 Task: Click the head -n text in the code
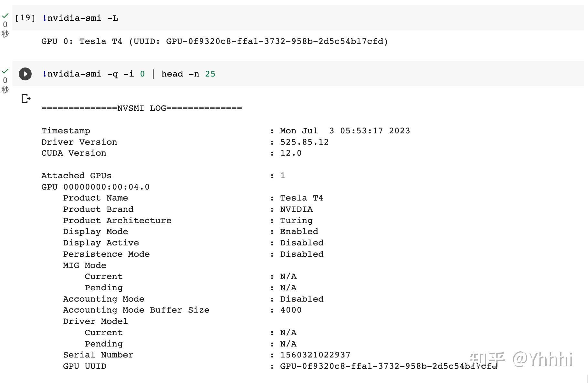click(180, 74)
